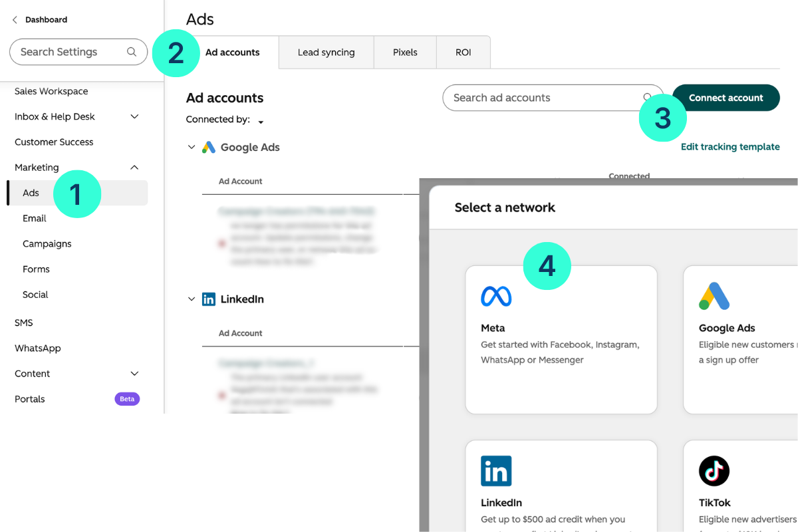Open Sales Workspace settings
Image resolution: width=798 pixels, height=532 pixels.
pos(51,91)
